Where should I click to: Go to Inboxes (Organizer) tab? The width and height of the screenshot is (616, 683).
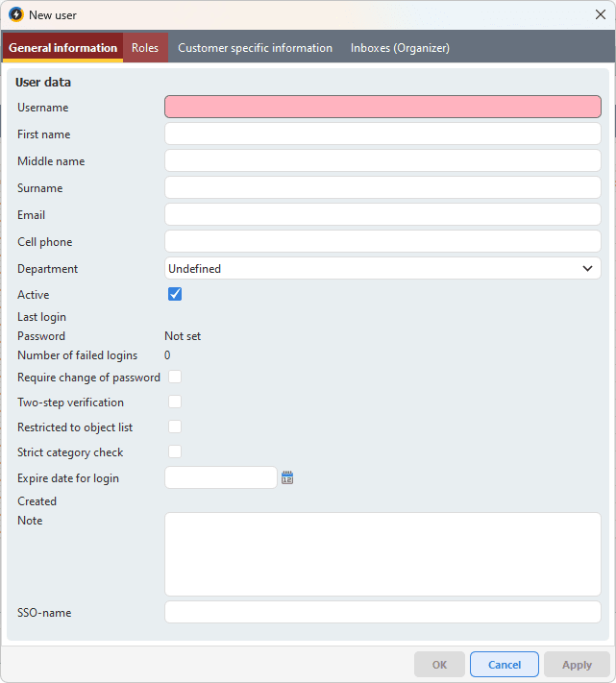(x=400, y=48)
